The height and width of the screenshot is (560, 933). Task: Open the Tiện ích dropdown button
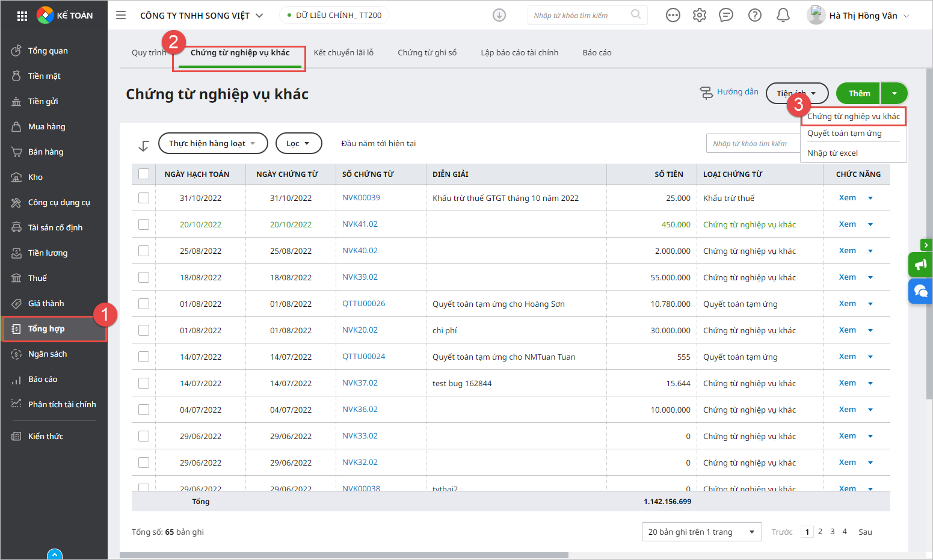pyautogui.click(x=797, y=93)
